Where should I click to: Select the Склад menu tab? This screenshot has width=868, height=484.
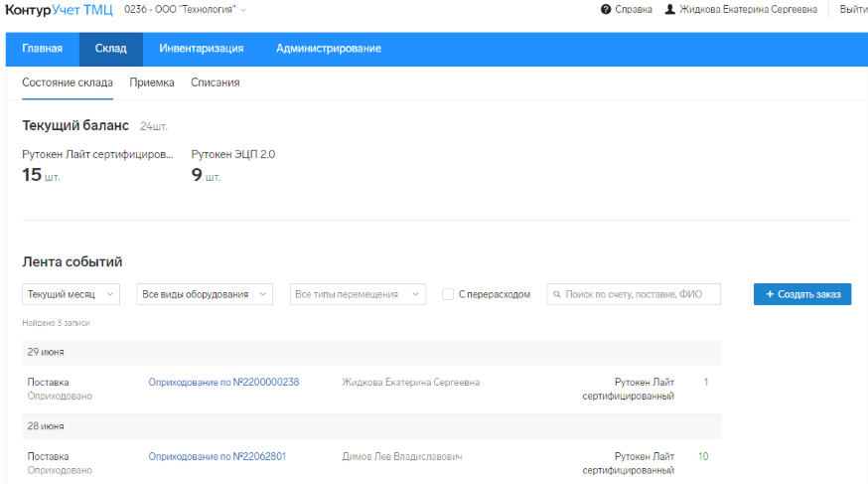point(110,49)
